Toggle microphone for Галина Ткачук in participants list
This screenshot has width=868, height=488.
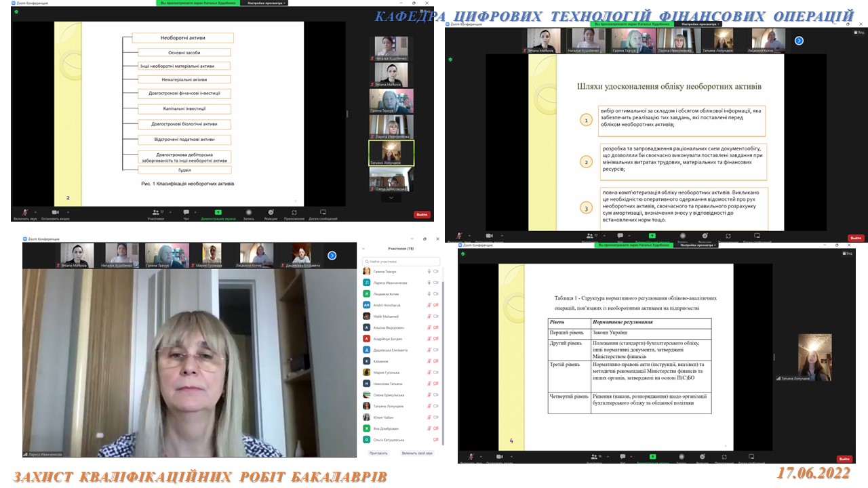tap(429, 271)
